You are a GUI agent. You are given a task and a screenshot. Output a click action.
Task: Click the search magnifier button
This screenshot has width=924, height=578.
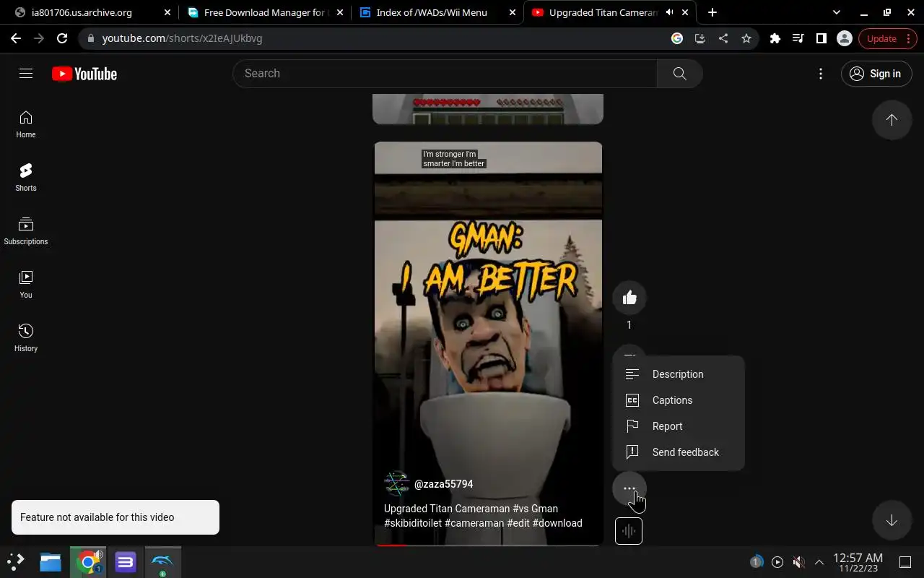point(679,74)
